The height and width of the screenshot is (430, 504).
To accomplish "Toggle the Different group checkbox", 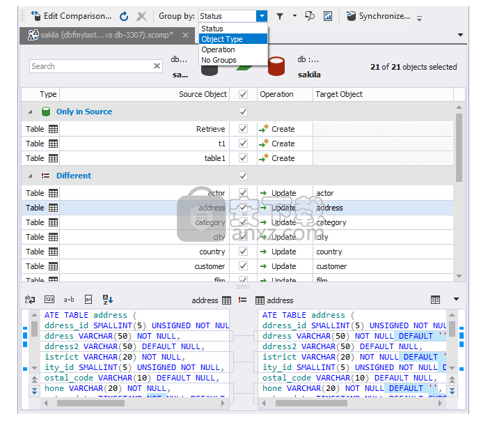I will (244, 176).
